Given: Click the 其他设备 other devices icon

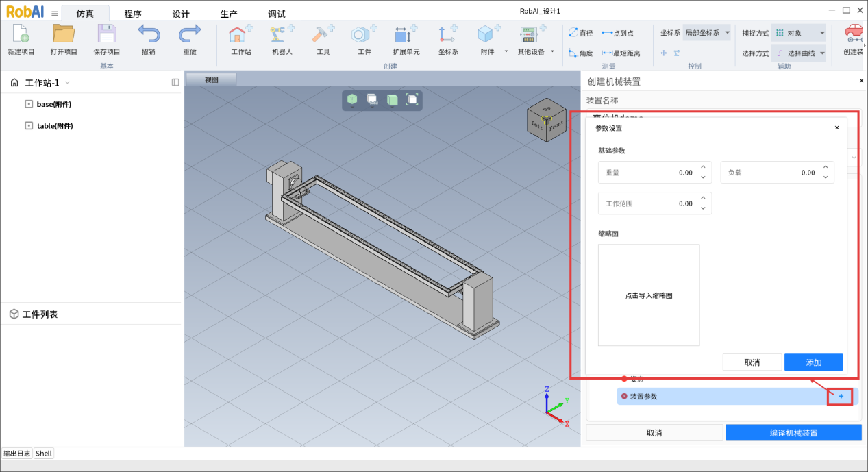Looking at the screenshot, I should click(530, 34).
